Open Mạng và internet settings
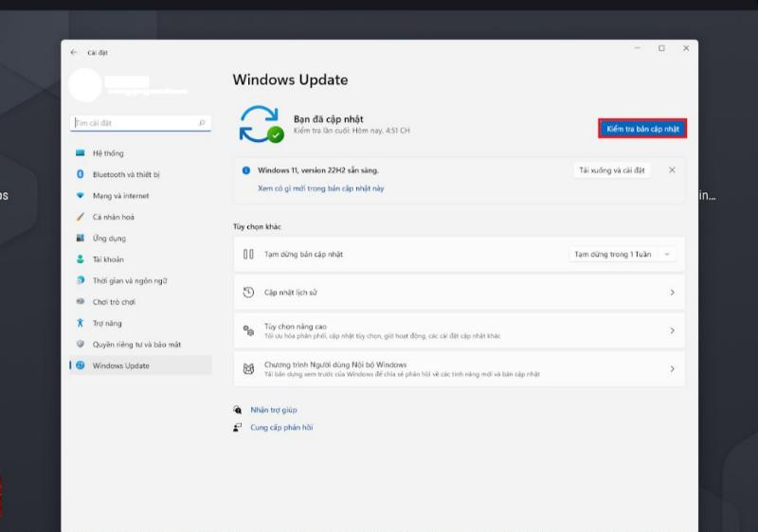This screenshot has width=758, height=532. 140,196
